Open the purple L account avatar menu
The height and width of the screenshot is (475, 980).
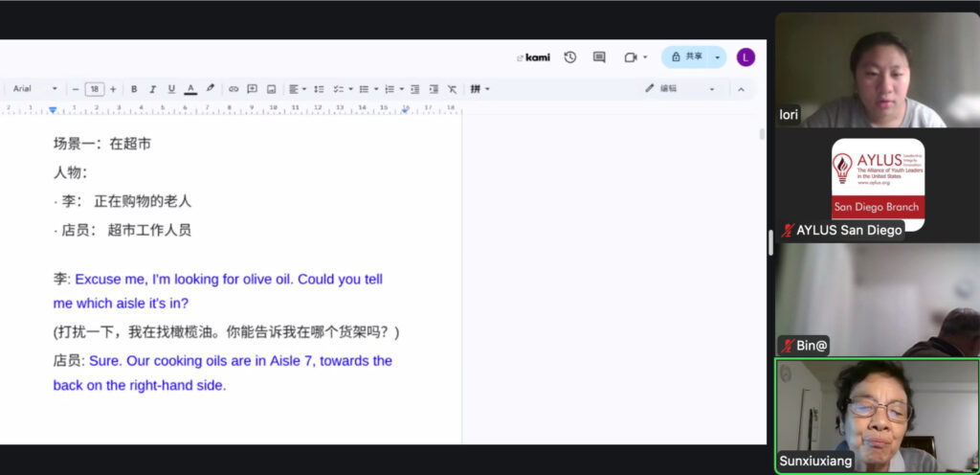click(x=746, y=57)
